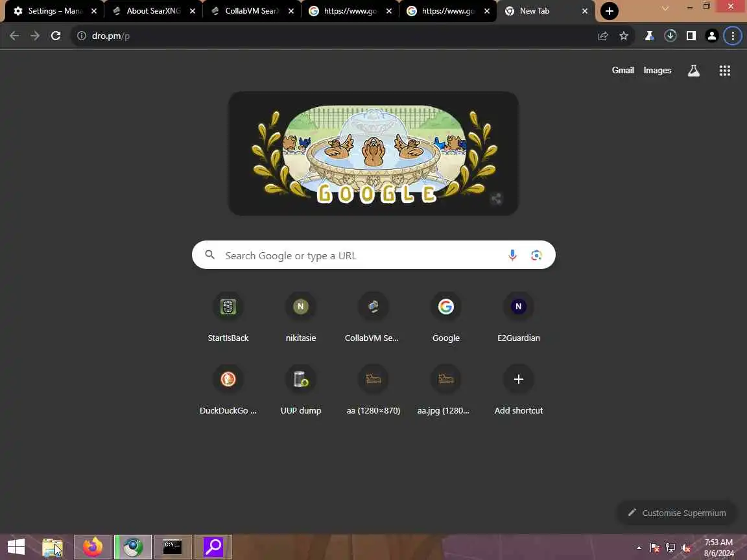Open the aa.jpg (1280... shortcut
The height and width of the screenshot is (560, 747).
pos(446,390)
